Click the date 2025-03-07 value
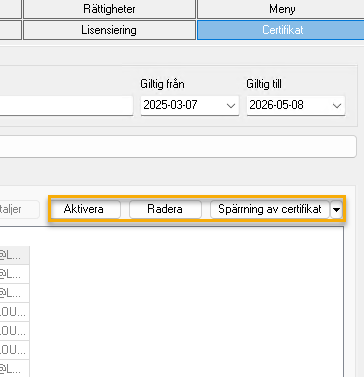Viewport: 364px width, 377px height. (170, 105)
